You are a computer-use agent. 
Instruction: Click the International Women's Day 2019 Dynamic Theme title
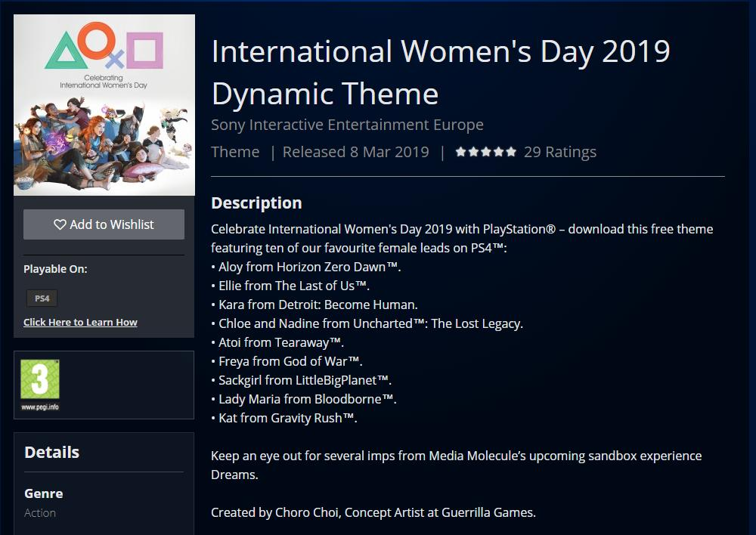point(441,73)
